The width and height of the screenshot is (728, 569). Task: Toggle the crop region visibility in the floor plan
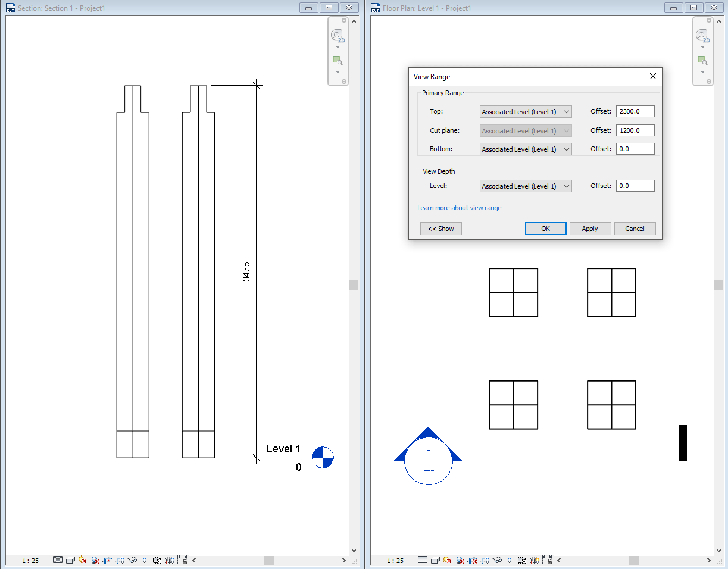click(485, 560)
